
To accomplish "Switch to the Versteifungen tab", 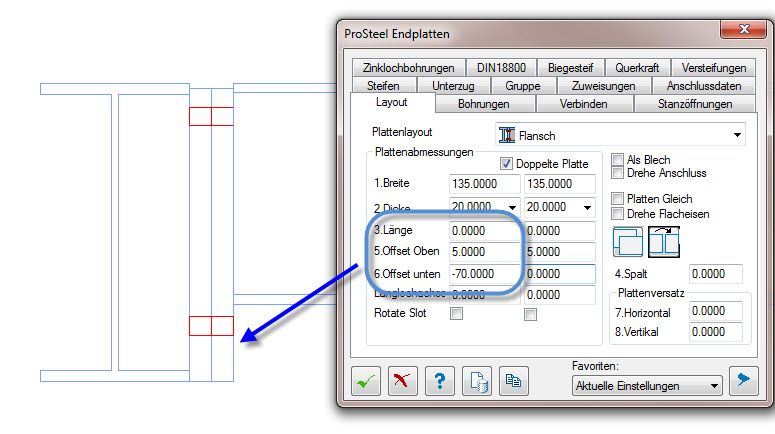I will (714, 68).
